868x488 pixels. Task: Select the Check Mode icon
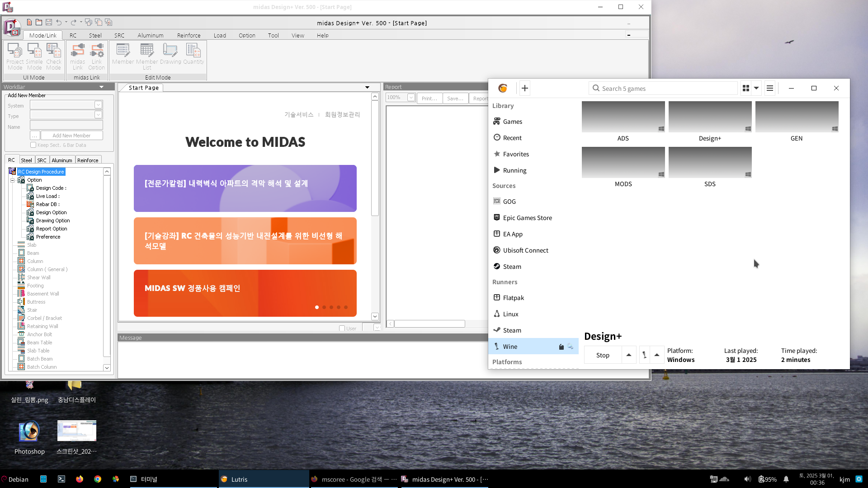tap(53, 56)
